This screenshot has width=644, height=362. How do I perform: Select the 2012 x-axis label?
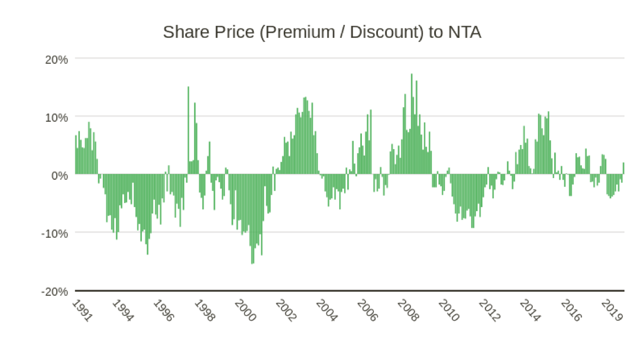coord(490,311)
